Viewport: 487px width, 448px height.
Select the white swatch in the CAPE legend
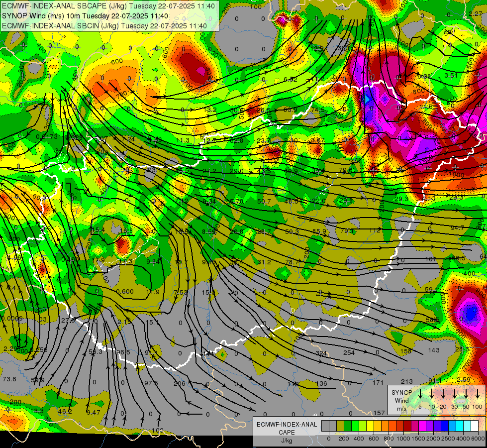(x=475, y=426)
